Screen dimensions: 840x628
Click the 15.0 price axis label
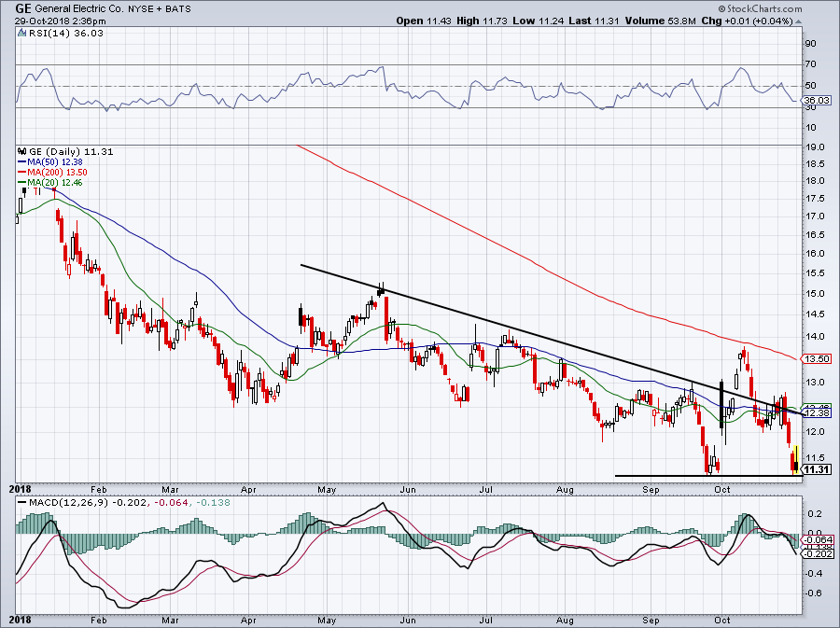click(x=814, y=293)
